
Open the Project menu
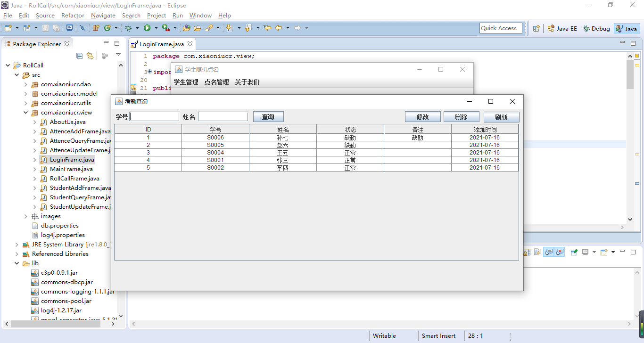coord(157,16)
